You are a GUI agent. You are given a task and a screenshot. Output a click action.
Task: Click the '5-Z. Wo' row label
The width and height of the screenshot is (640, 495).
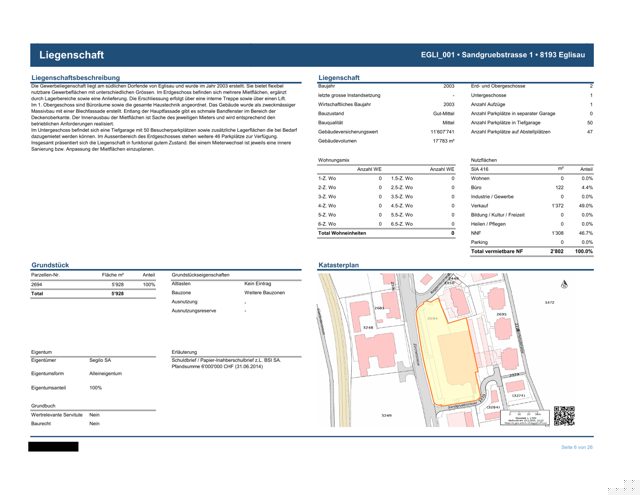327,215
